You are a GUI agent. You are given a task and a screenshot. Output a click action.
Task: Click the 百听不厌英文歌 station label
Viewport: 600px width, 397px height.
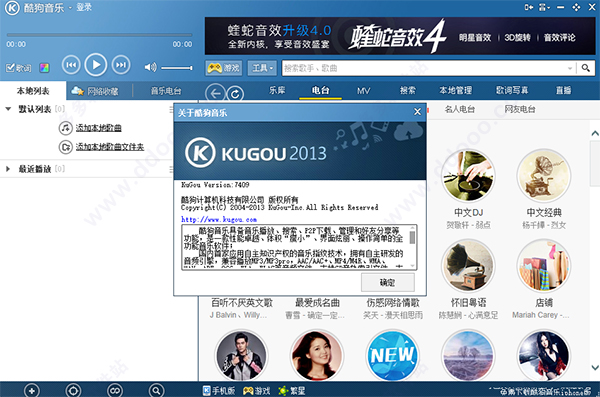242,303
